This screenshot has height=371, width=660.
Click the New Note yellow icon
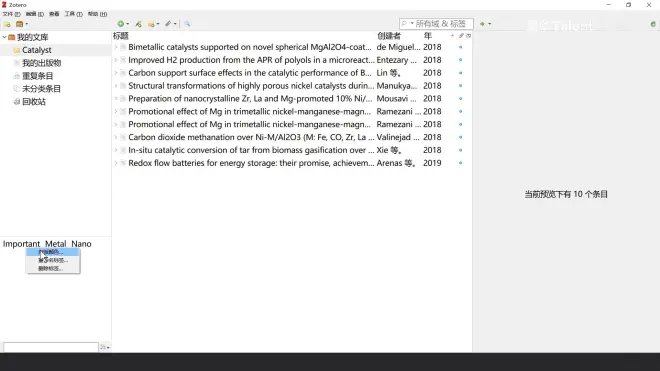pyautogui.click(x=151, y=24)
